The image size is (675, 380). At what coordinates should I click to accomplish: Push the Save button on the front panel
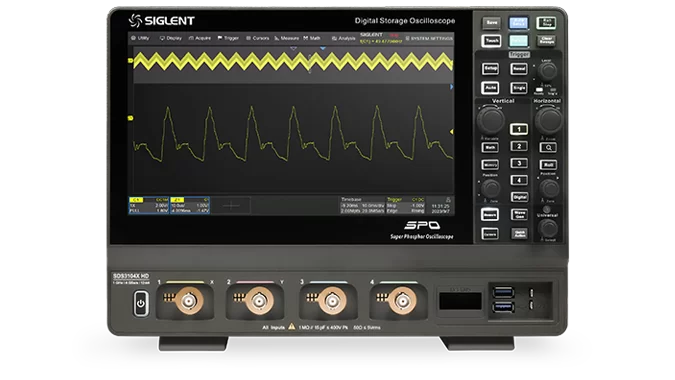tap(491, 22)
